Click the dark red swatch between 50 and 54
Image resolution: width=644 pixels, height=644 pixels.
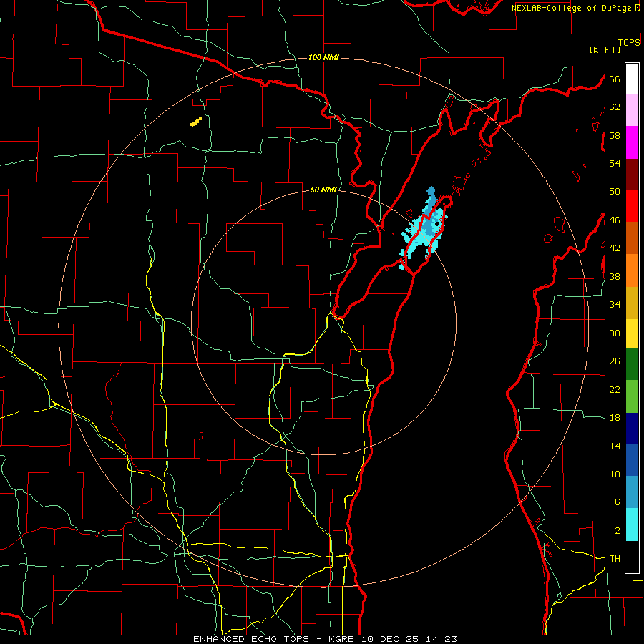pos(632,175)
